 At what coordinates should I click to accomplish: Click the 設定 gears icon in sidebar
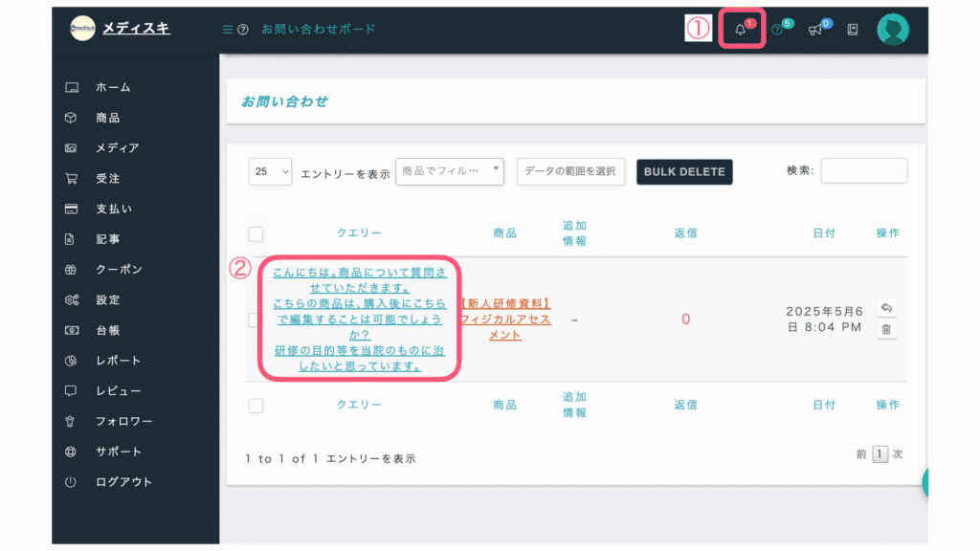[72, 299]
